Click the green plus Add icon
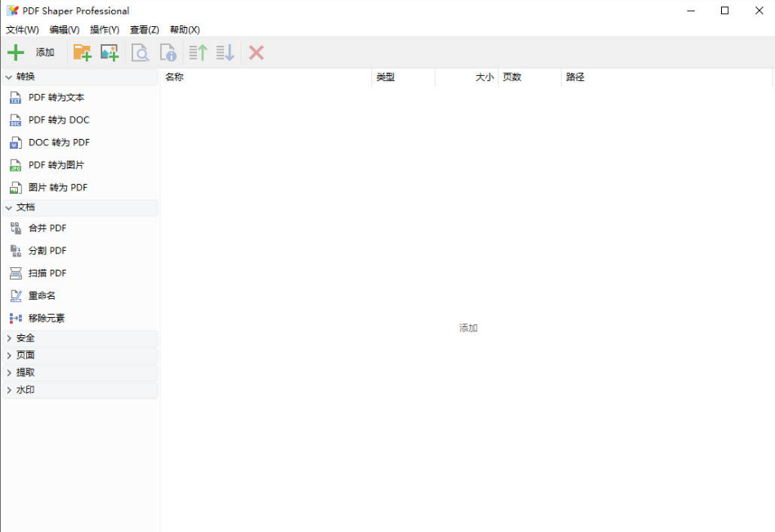This screenshot has width=775, height=532. tap(16, 52)
